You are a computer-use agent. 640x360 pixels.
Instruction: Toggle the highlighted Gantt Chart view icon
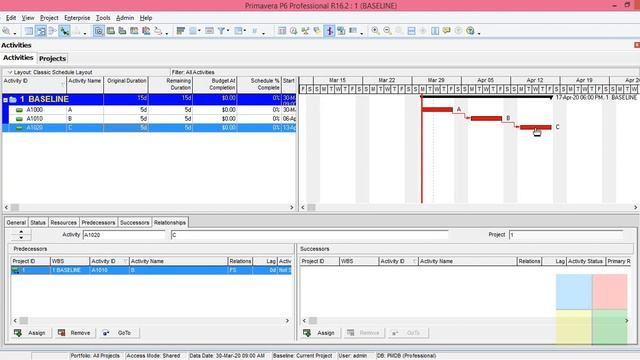pyautogui.click(x=40, y=31)
